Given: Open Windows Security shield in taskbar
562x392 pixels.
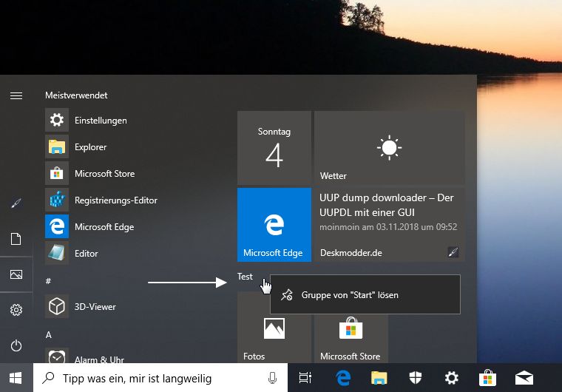Looking at the screenshot, I should click(x=415, y=378).
